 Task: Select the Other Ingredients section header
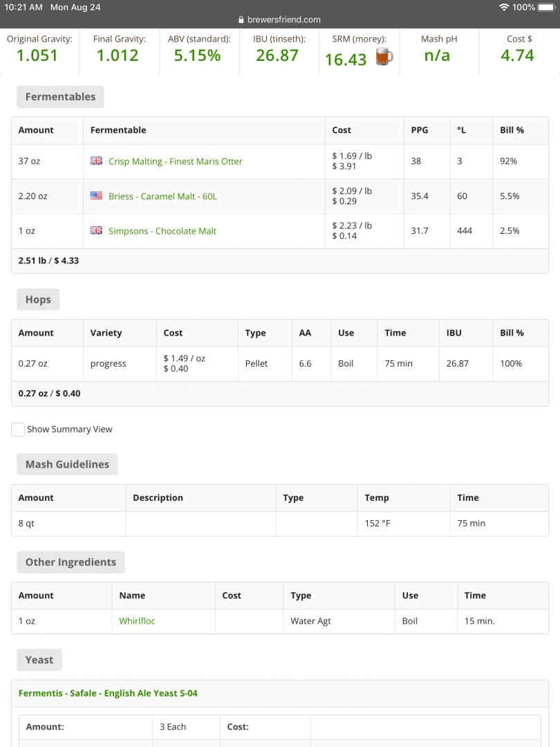tap(71, 562)
